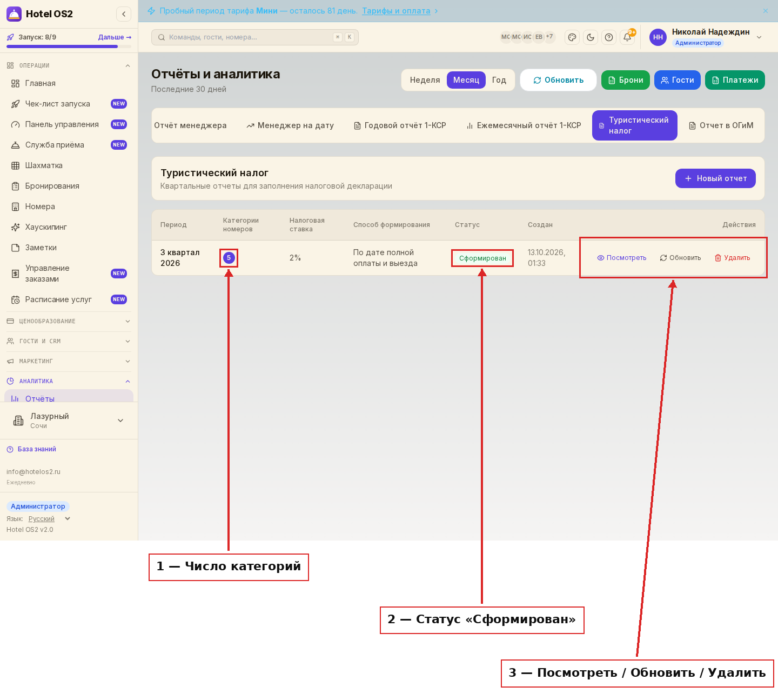
Task: Open Главная in the sidebar
Action: pyautogui.click(x=69, y=83)
